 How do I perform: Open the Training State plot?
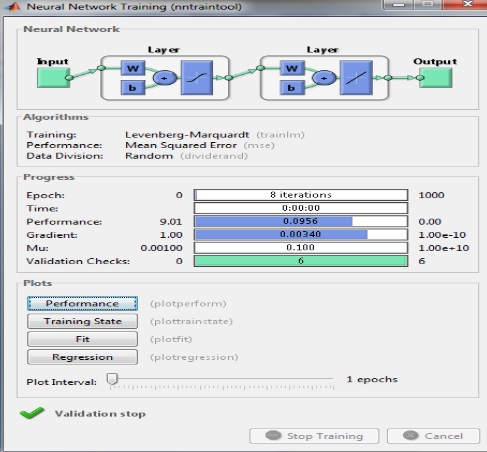[x=82, y=321]
